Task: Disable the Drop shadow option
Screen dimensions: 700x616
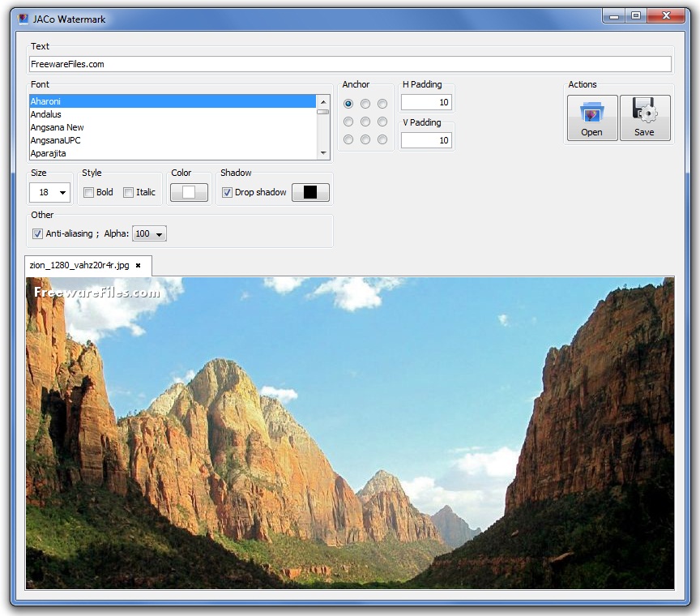Action: (227, 192)
